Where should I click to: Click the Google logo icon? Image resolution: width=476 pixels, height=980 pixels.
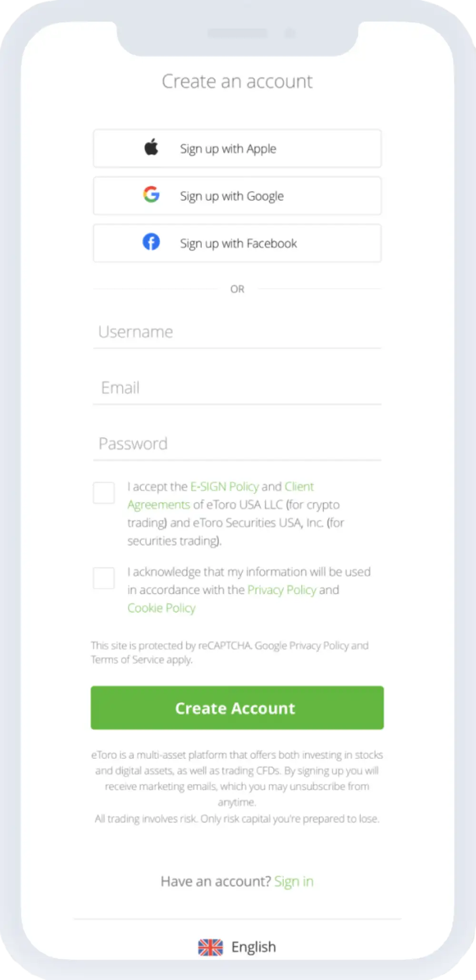point(151,195)
